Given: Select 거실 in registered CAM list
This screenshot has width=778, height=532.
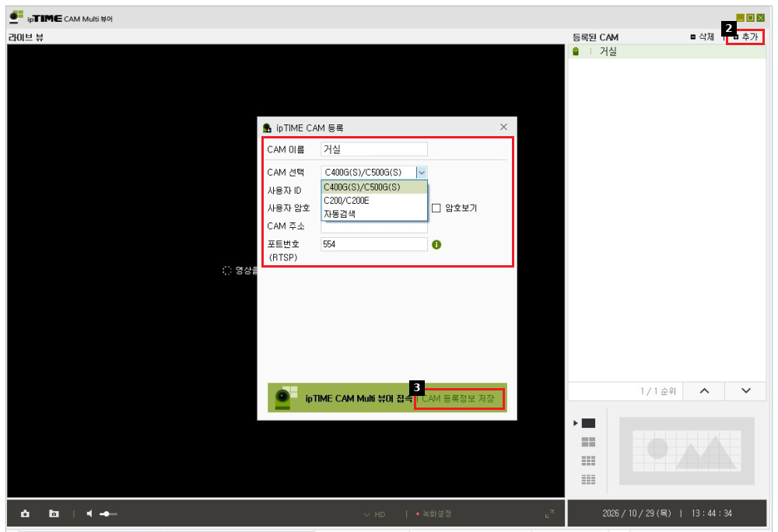Looking at the screenshot, I should coord(667,51).
